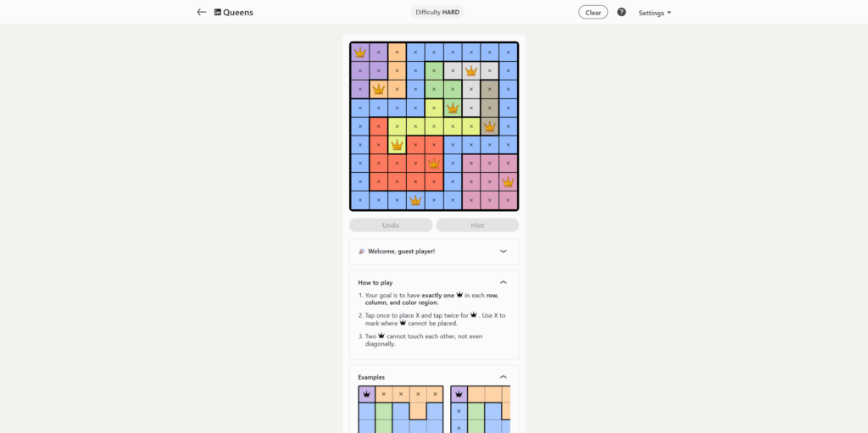The width and height of the screenshot is (868, 433).
Task: Click the crown in the tan region
Action: (489, 126)
